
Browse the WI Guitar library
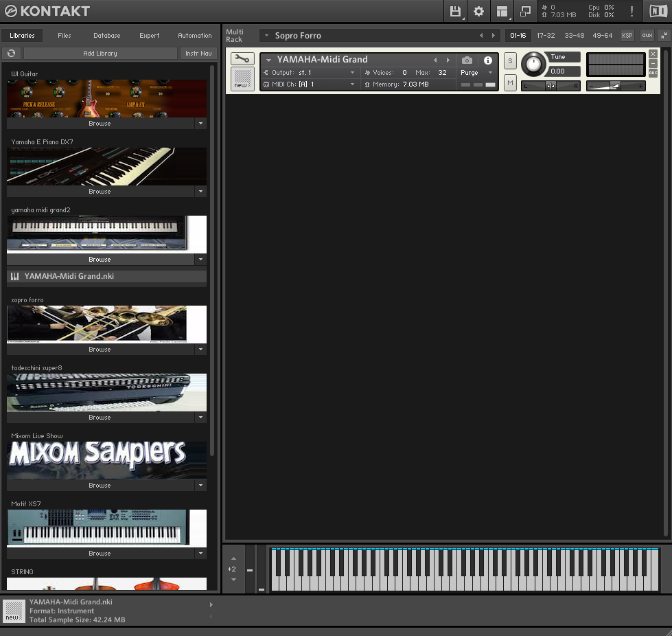(x=100, y=124)
